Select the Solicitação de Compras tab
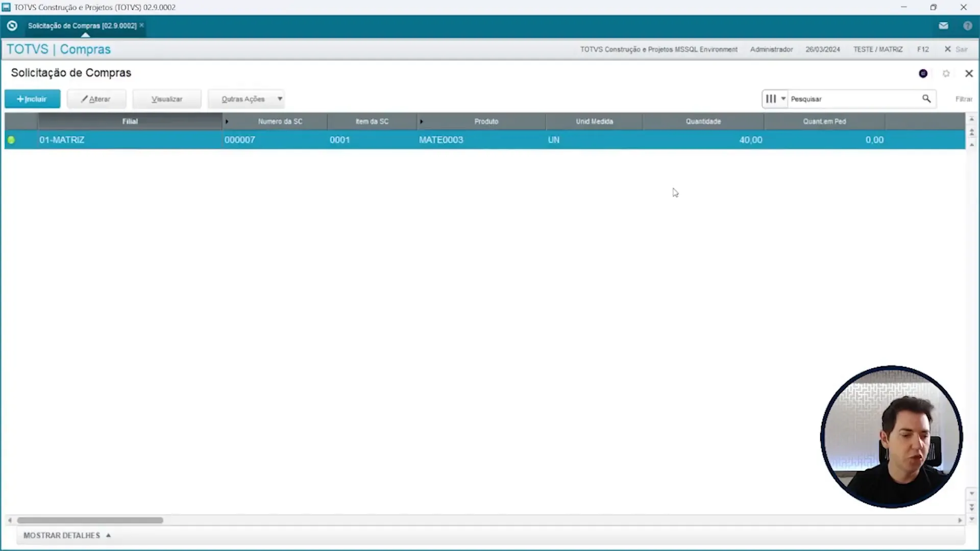This screenshot has height=551, width=980. tap(82, 26)
